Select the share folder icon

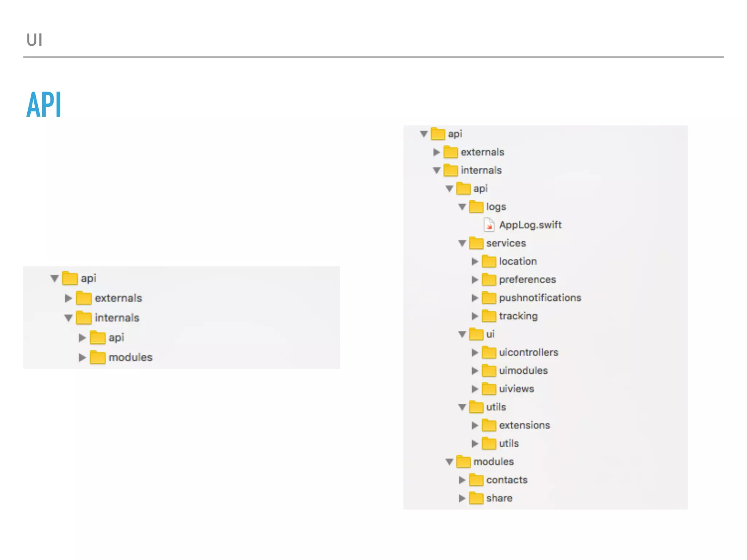[476, 498]
